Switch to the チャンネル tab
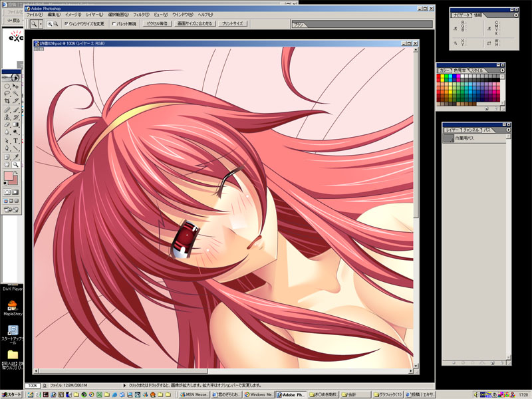 coord(471,130)
